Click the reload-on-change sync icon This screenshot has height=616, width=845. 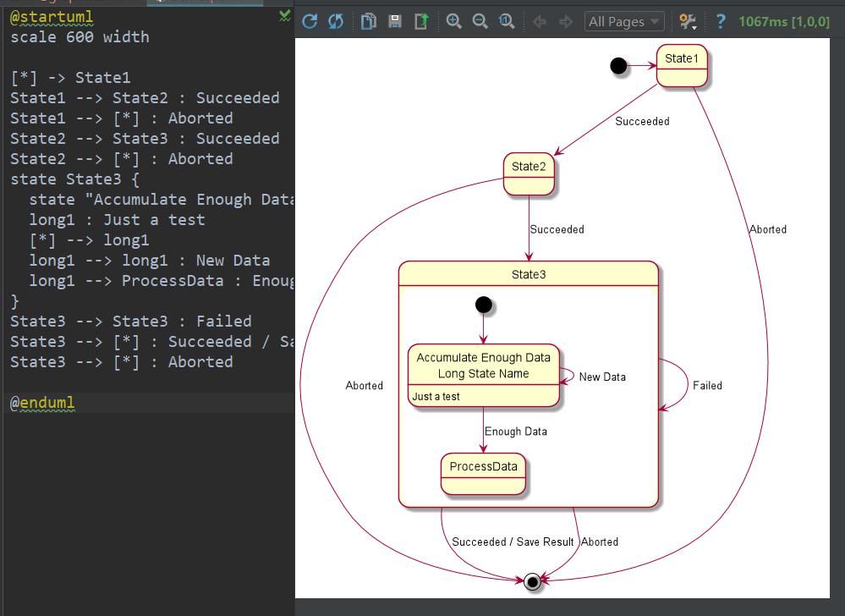[336, 22]
